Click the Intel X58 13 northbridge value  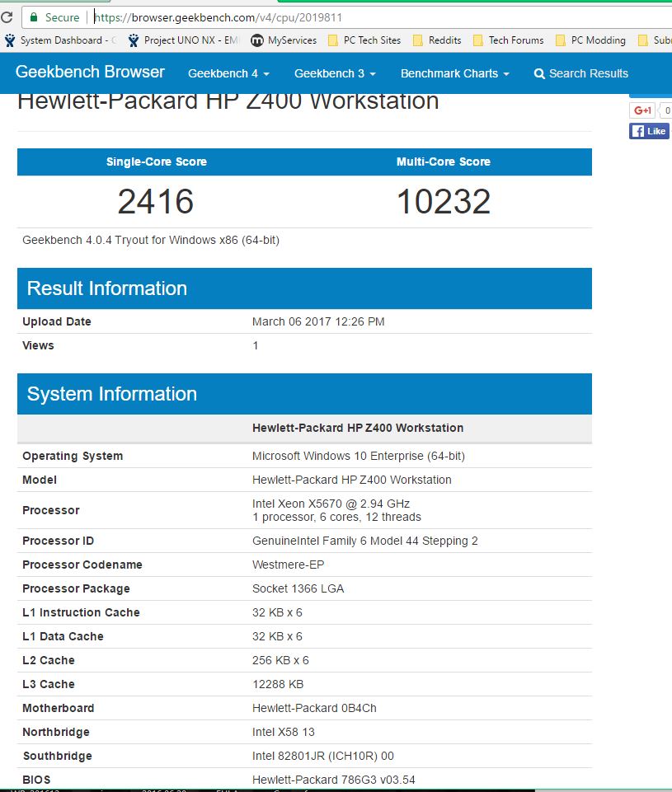284,732
